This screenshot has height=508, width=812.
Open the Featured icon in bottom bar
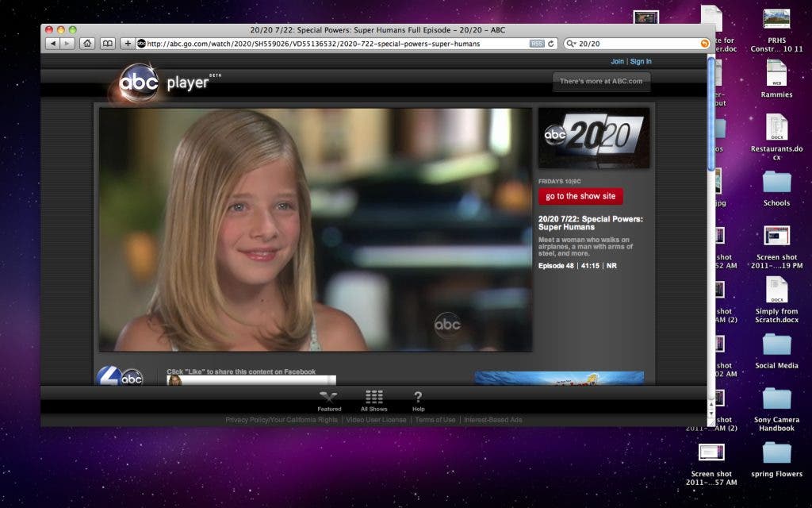pos(329,401)
